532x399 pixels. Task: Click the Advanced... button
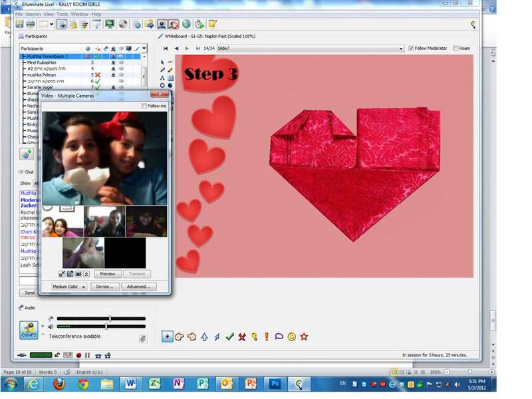coord(138,287)
